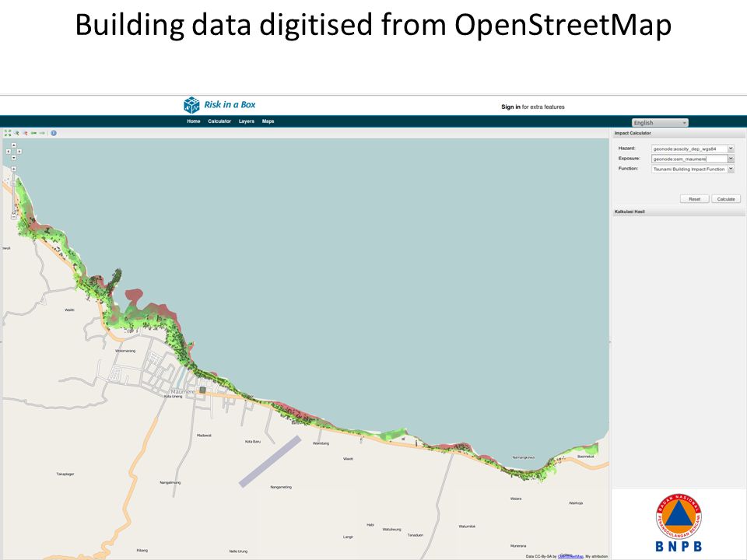This screenshot has width=747, height=560.
Task: Go to next map extent arrow
Action: click(42, 133)
